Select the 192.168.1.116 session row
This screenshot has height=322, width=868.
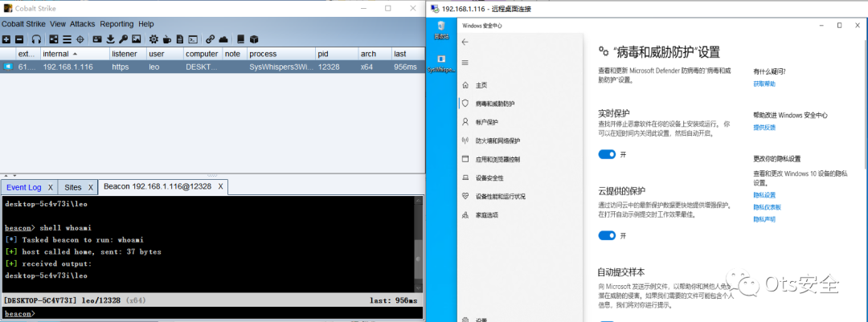tap(212, 67)
